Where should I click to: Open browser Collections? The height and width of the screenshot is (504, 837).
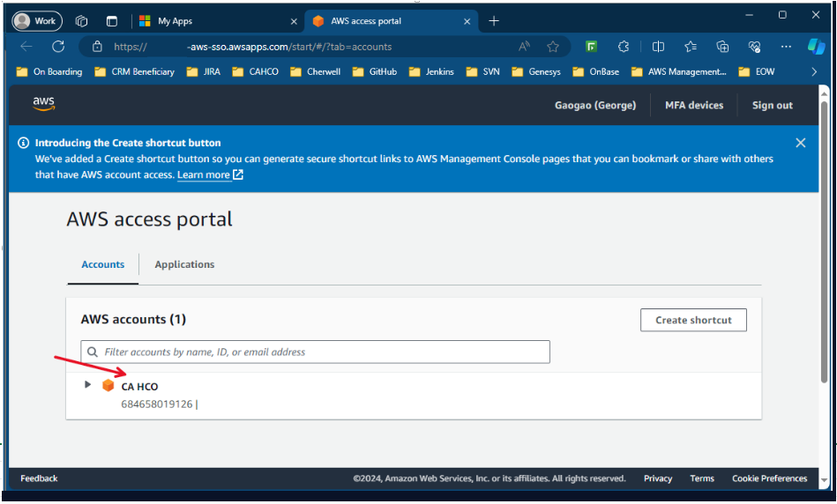pos(722,47)
